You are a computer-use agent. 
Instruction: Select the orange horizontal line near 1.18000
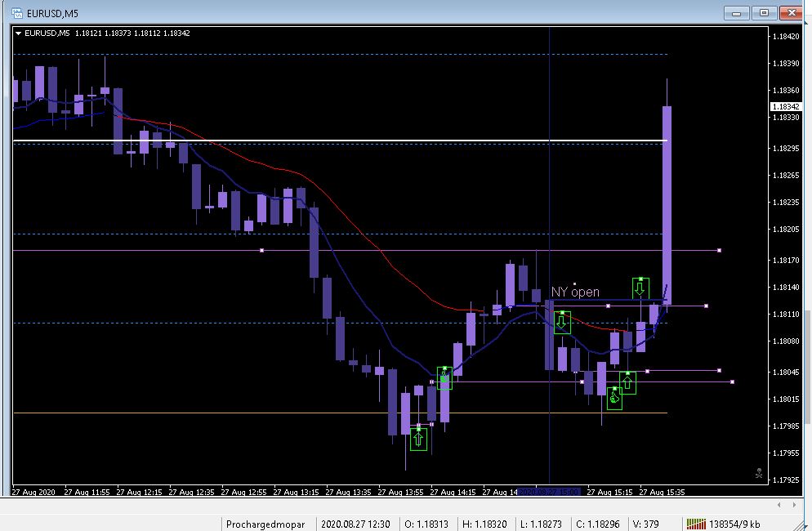[340, 413]
